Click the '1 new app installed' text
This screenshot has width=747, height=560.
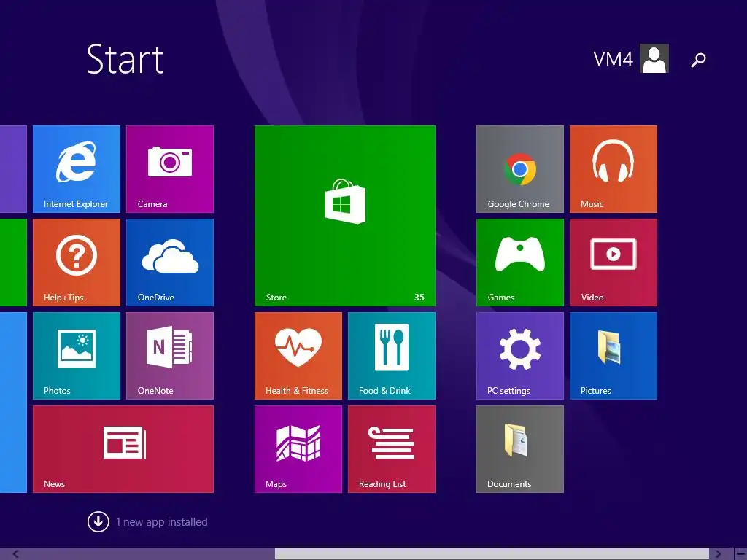tap(161, 522)
